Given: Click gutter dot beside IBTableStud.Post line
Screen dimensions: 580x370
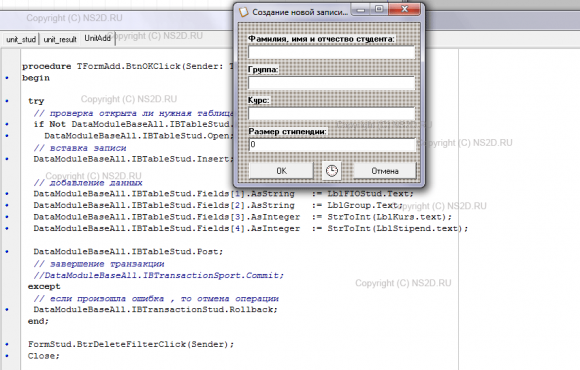Looking at the screenshot, I should point(7,252).
